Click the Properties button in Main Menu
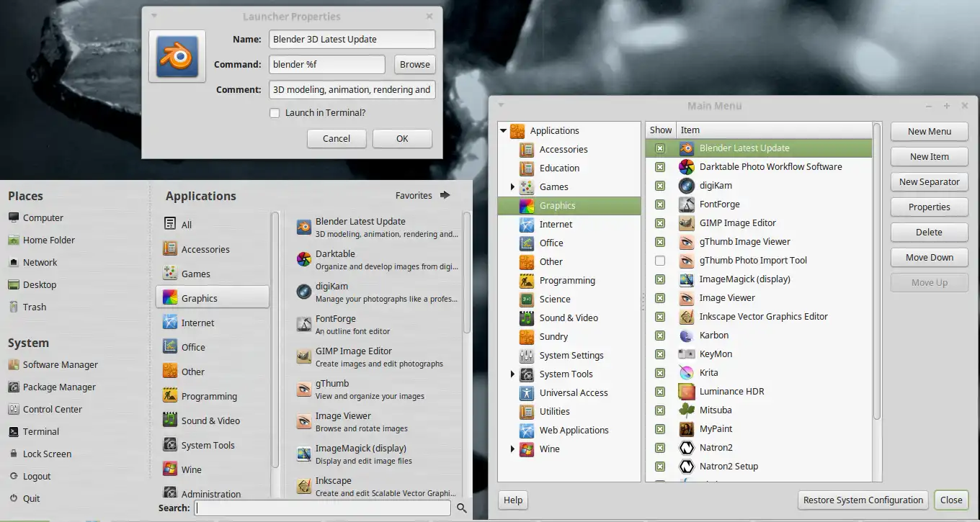 pos(929,207)
